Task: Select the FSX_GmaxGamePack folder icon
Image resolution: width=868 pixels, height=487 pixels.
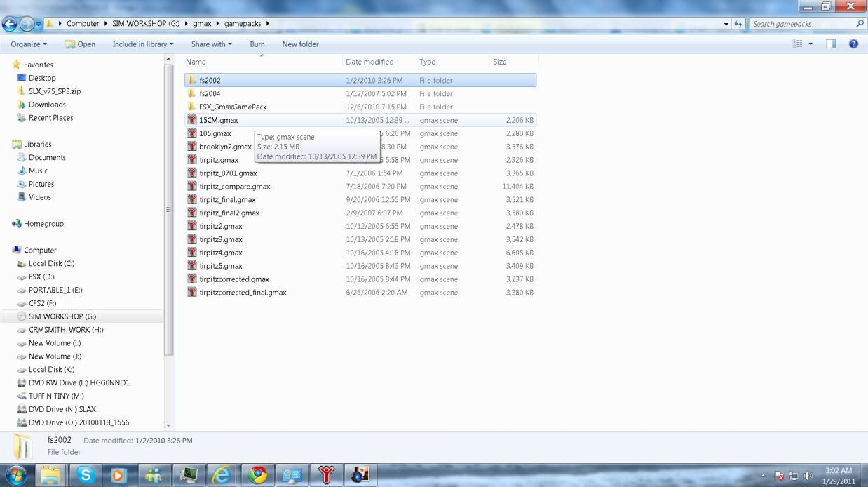Action: click(x=192, y=107)
